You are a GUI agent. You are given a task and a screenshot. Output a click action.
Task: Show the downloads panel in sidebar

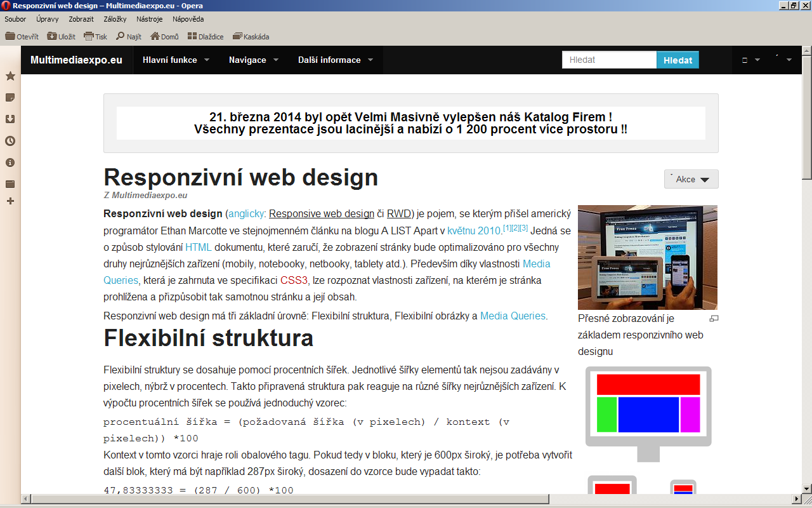[10, 119]
